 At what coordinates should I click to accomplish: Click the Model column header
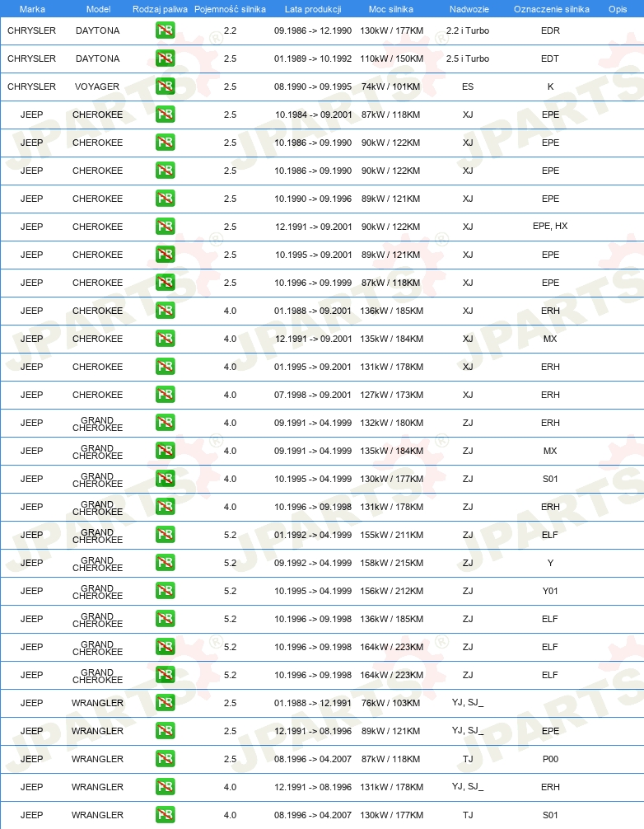[98, 9]
